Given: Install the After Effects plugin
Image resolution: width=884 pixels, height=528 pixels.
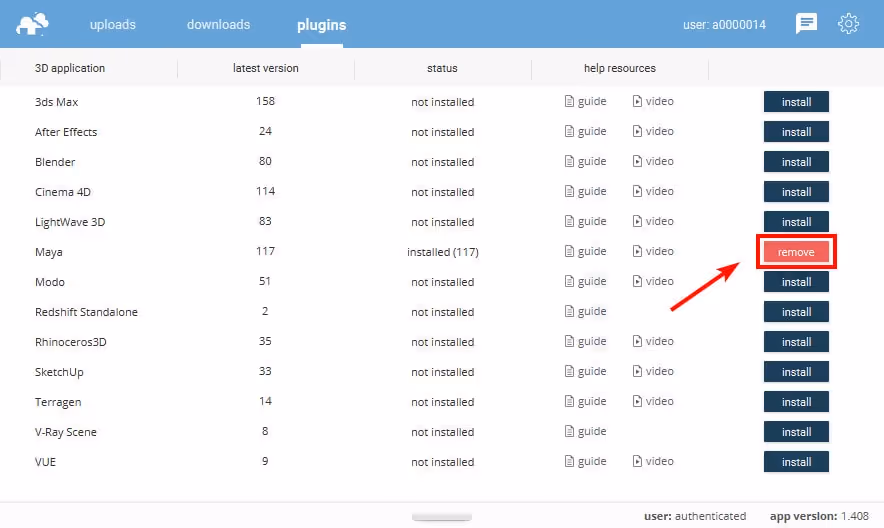Looking at the screenshot, I should (796, 132).
